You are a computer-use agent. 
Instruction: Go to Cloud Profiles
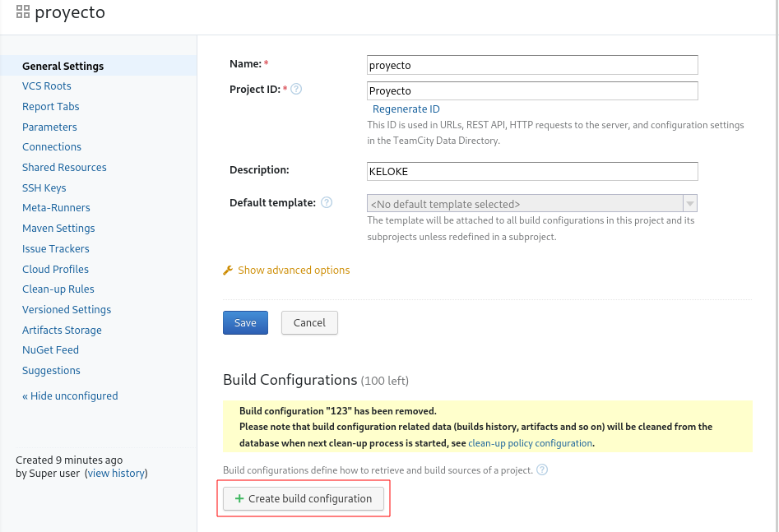point(56,269)
